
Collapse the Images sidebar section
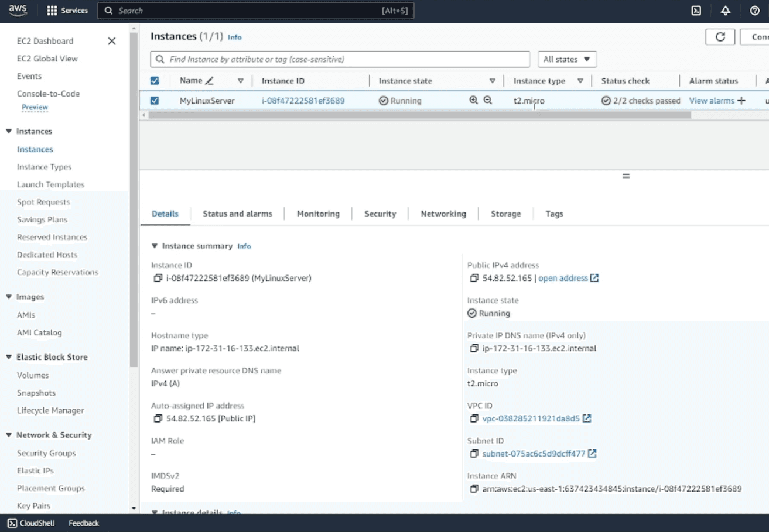tap(9, 297)
